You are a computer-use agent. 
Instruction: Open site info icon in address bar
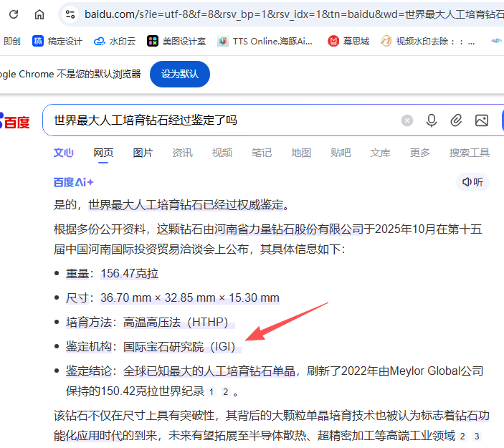click(69, 14)
